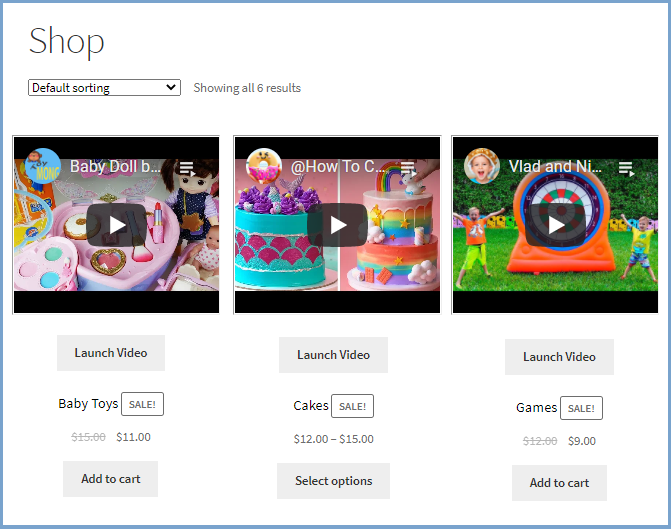Open the Baby Toys product link
The image size is (671, 529).
88,404
